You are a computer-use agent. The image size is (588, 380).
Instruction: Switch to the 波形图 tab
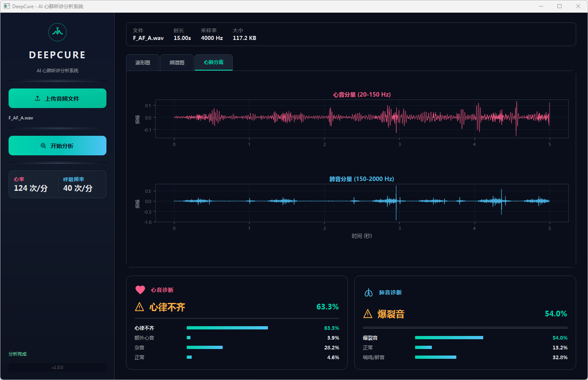pyautogui.click(x=143, y=63)
